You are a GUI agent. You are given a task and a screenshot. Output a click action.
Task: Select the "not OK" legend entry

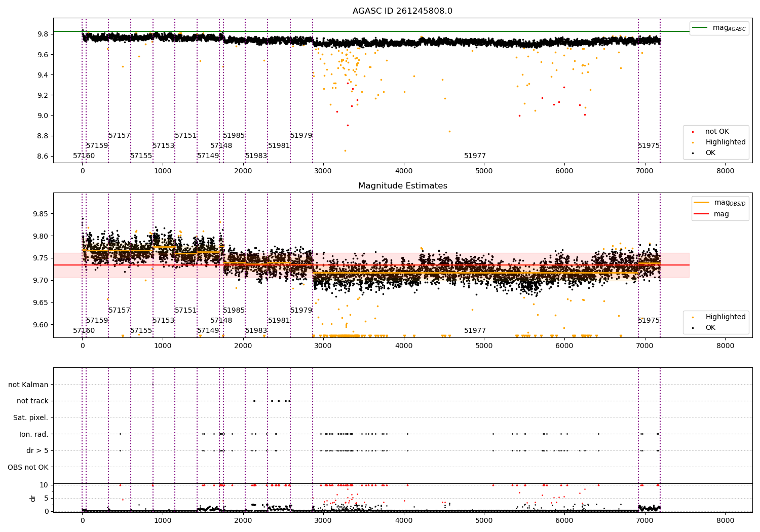pos(711,132)
